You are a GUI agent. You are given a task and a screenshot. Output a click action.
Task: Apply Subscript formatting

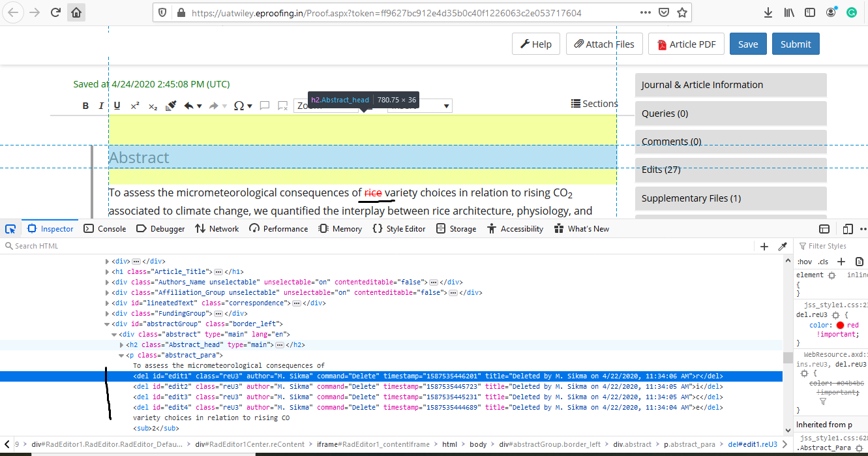coord(153,106)
